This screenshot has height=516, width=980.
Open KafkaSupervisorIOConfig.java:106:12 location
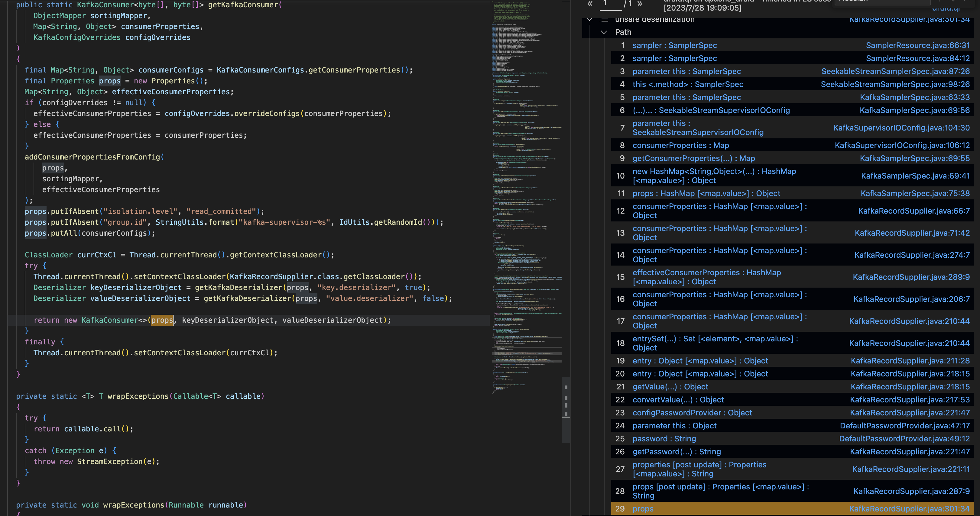click(x=902, y=145)
